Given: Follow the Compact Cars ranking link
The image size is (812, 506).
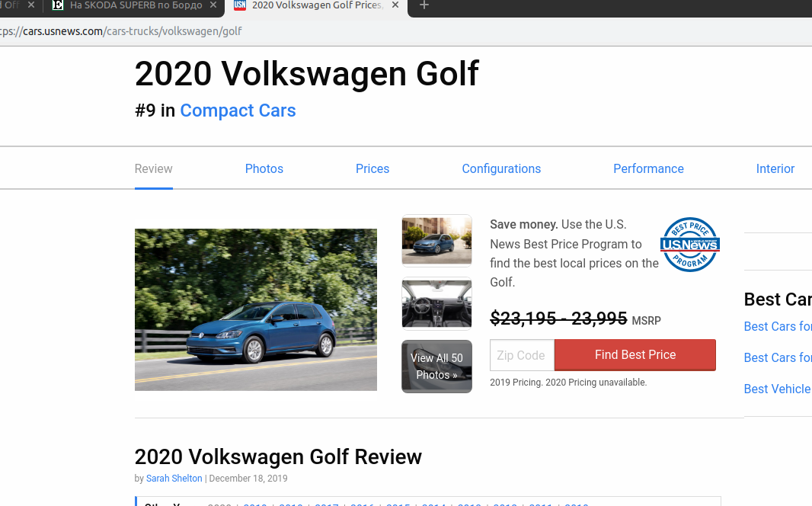Looking at the screenshot, I should pos(238,110).
